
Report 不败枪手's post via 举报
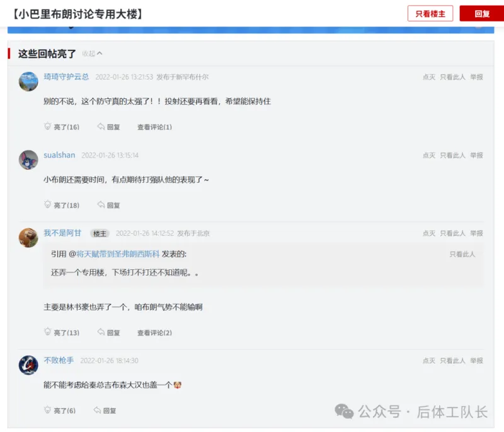[476, 361]
